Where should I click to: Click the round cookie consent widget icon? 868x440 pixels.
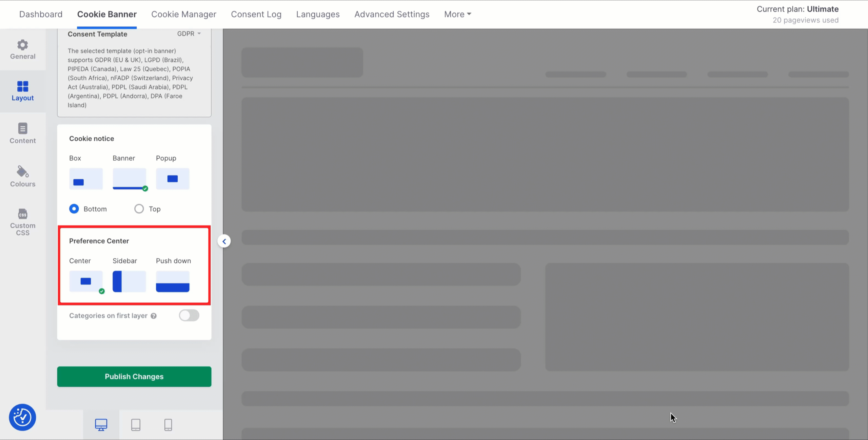(x=22, y=417)
